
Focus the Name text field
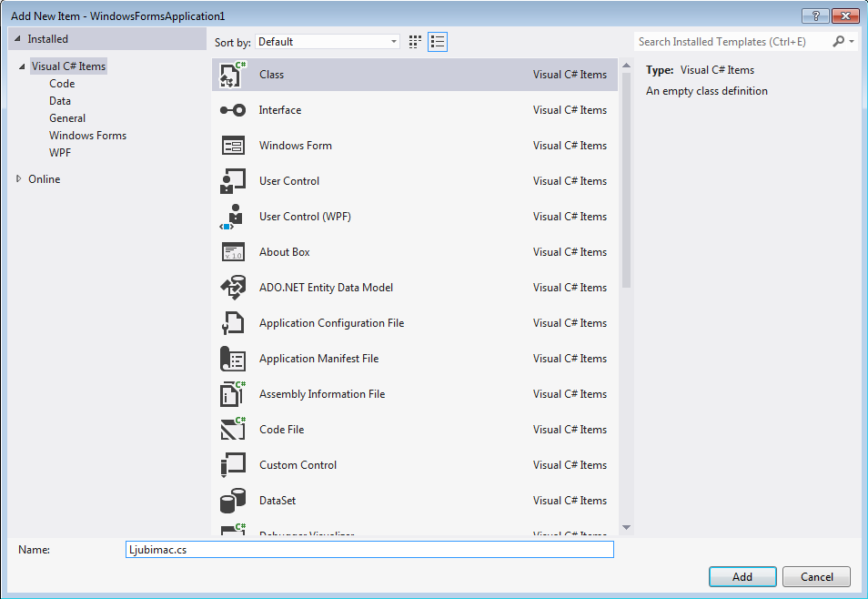[369, 550]
